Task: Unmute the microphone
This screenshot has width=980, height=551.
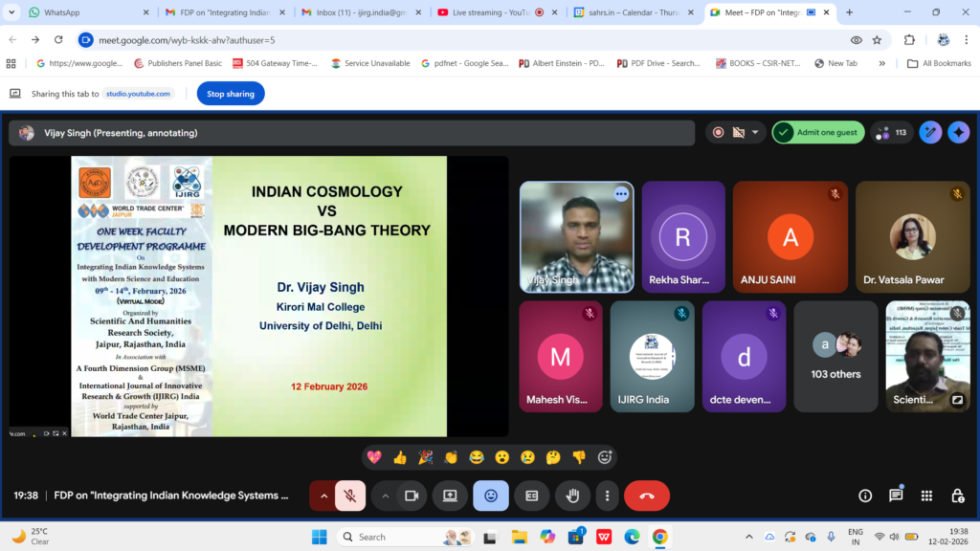Action: 350,496
